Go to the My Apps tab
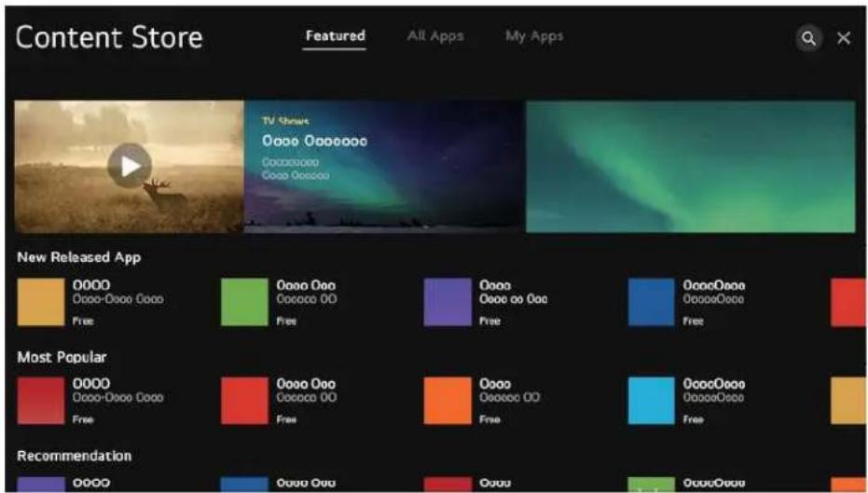 pos(534,36)
